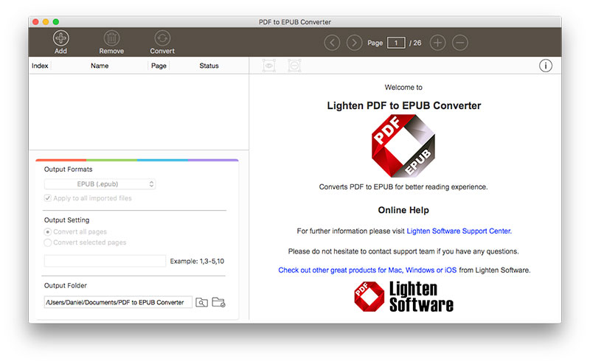Image resolution: width=590 pixels, height=364 pixels.
Task: Open the output folder icon
Action: 218,302
